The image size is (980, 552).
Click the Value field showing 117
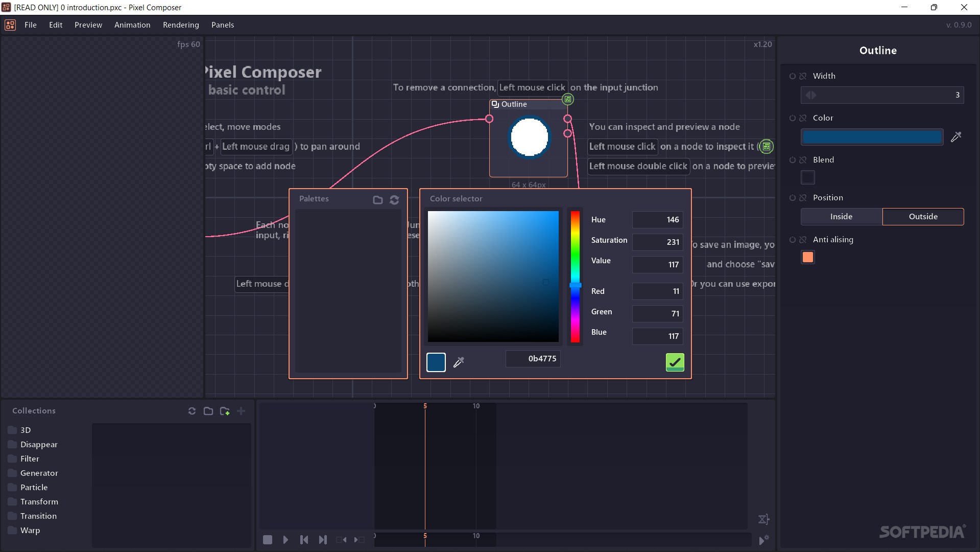pos(658,265)
